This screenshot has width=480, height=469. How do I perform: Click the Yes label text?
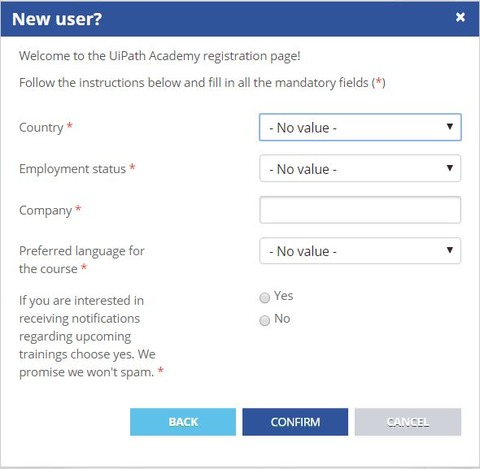tap(284, 296)
